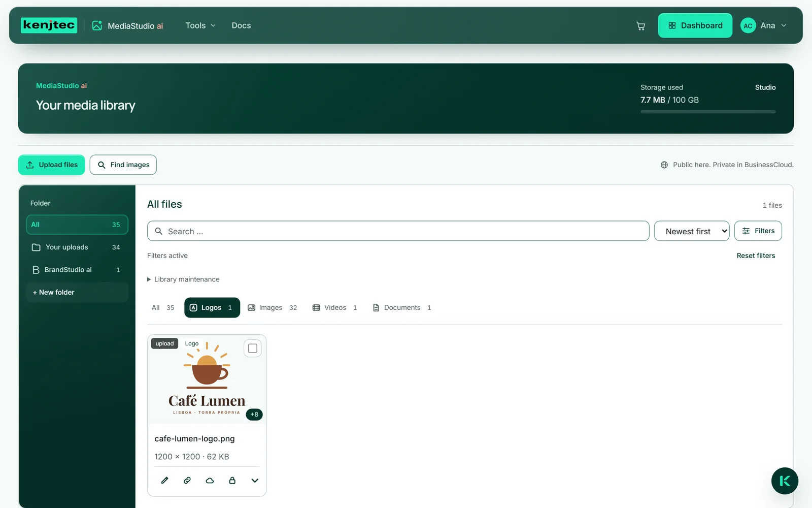Open the Ana account menu
Viewport: 812px width, 508px height.
[x=764, y=25]
